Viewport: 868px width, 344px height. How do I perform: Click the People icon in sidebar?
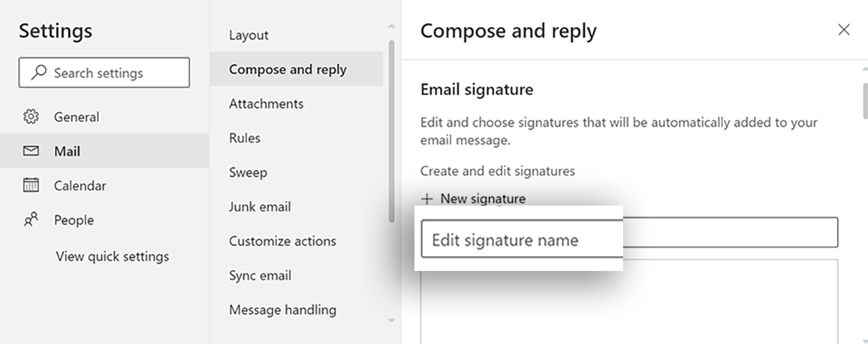pyautogui.click(x=31, y=220)
